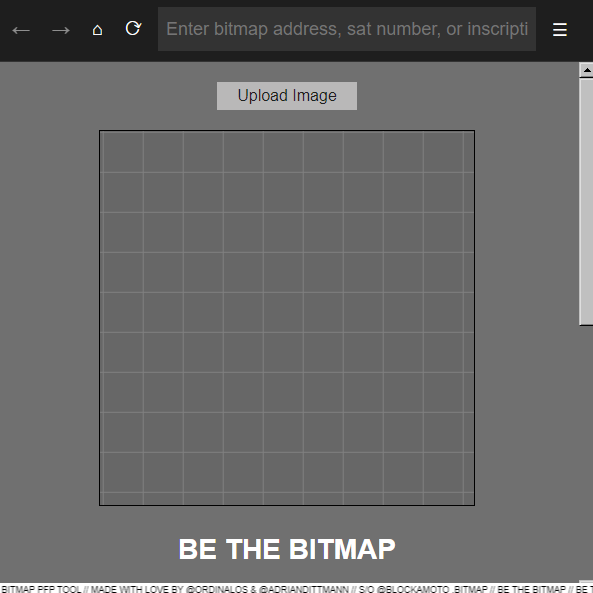593x593 pixels.
Task: Focus the bitmap address search field
Action: point(347,29)
